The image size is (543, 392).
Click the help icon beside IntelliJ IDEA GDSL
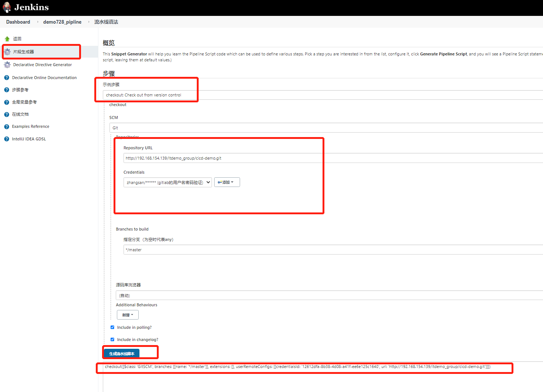[x=7, y=139]
